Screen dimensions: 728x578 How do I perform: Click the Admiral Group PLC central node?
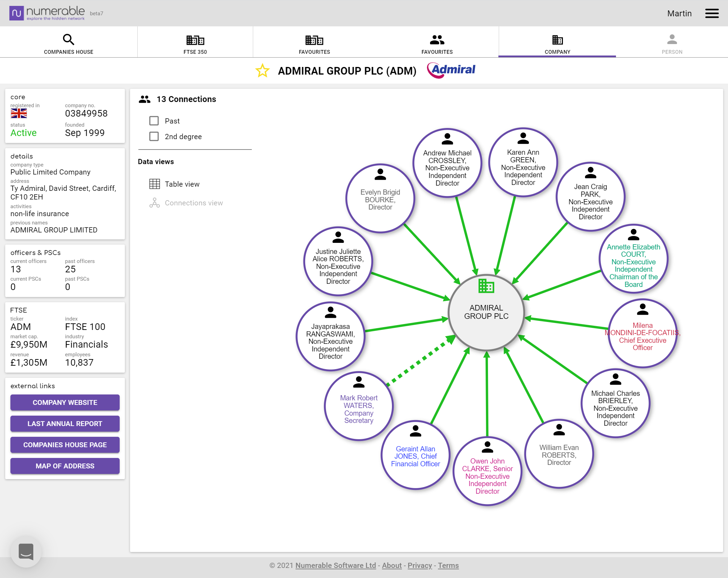click(x=486, y=312)
